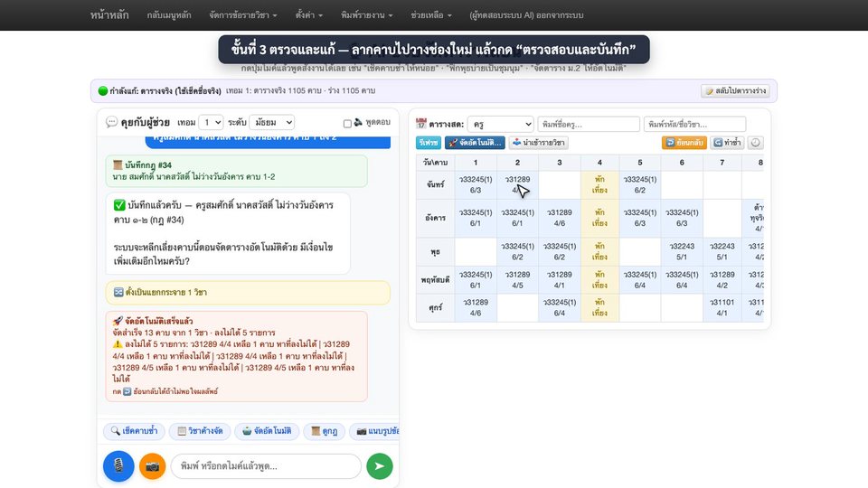
Task: Focus the teacher name search field
Action: [589, 124]
